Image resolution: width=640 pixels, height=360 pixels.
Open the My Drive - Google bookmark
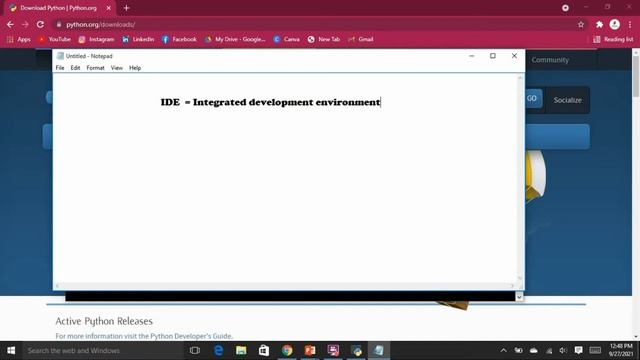click(235, 39)
